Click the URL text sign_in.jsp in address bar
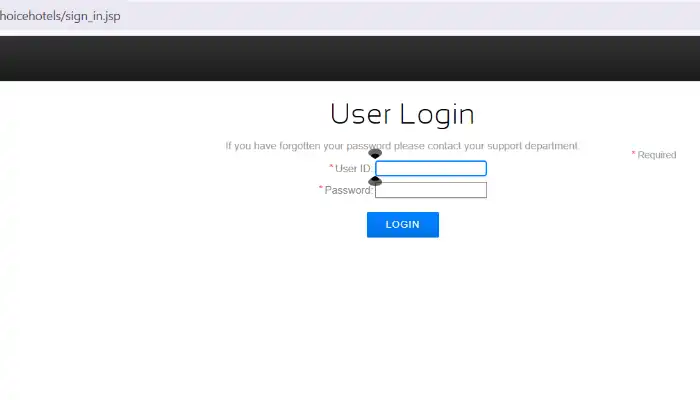Screen dimensions: 700x400 click(x=93, y=16)
